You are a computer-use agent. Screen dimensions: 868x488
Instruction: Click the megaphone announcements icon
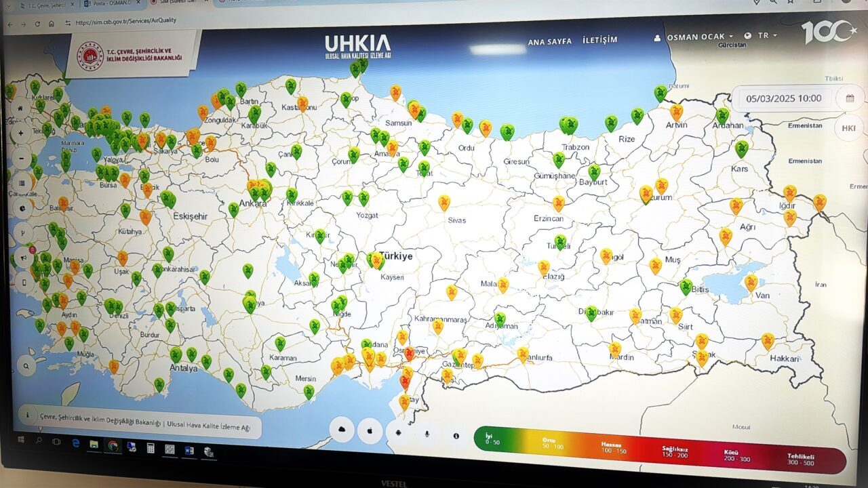coord(24,258)
